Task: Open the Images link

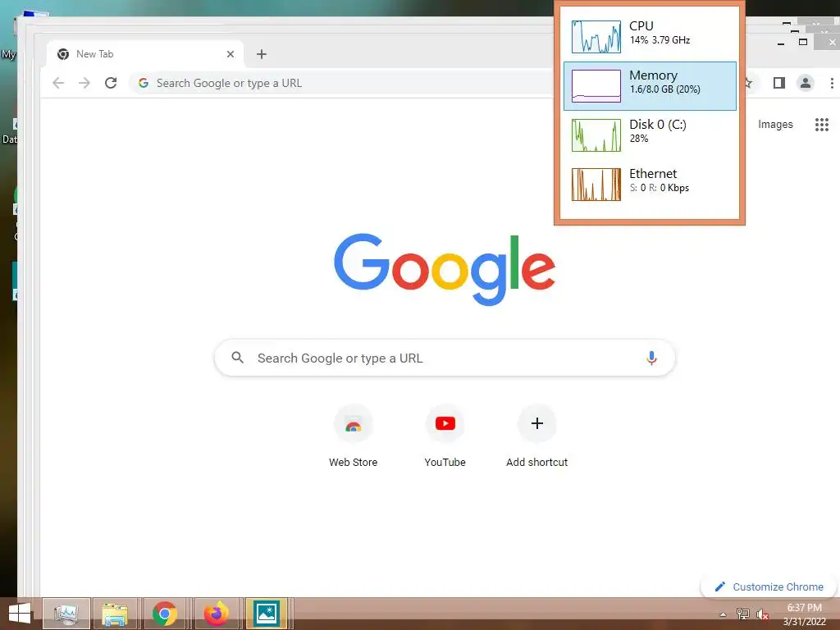Action: click(x=775, y=125)
